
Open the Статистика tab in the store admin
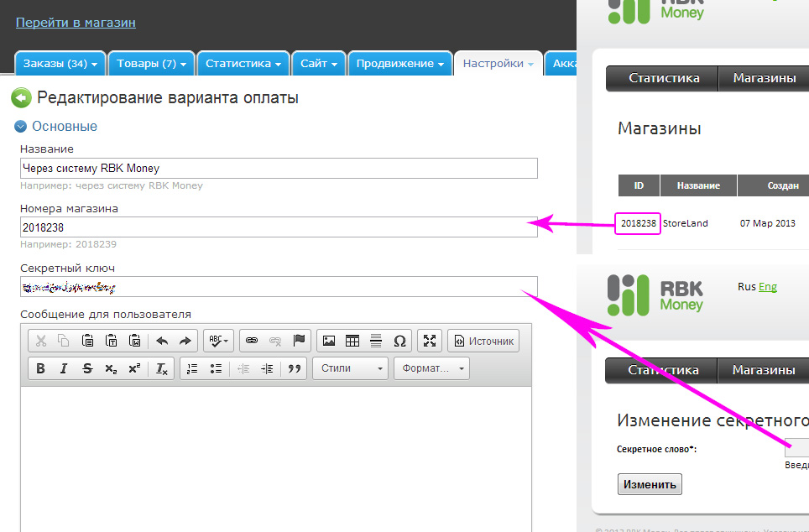pos(243,64)
